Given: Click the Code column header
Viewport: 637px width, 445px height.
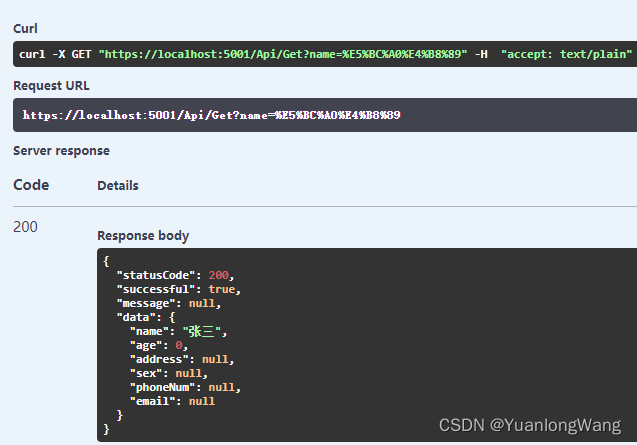Looking at the screenshot, I should (x=31, y=185).
